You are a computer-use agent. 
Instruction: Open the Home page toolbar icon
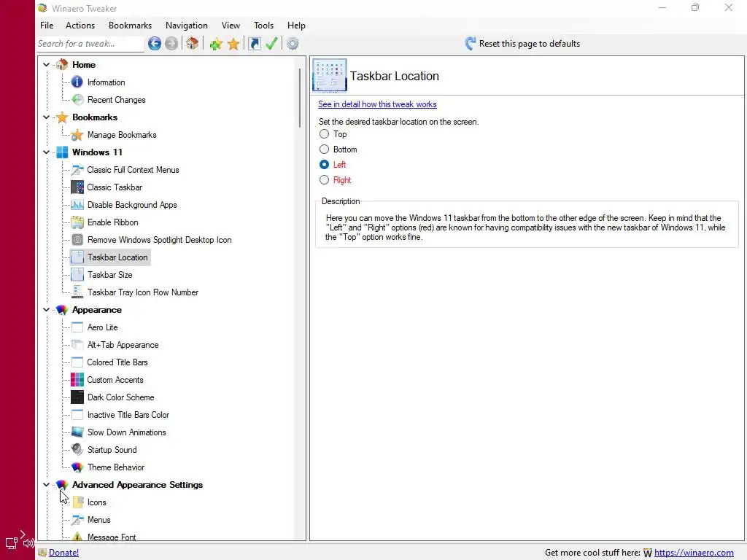pos(192,44)
